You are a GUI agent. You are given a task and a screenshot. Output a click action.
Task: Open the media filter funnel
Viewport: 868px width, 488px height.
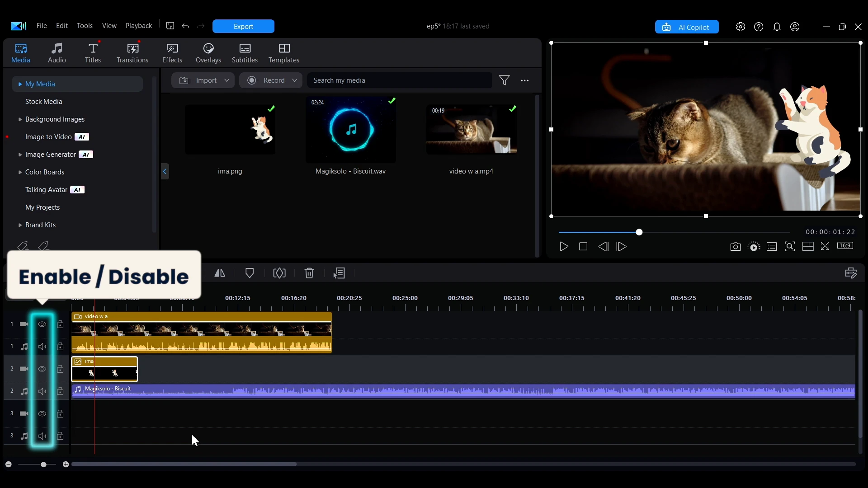click(x=505, y=80)
